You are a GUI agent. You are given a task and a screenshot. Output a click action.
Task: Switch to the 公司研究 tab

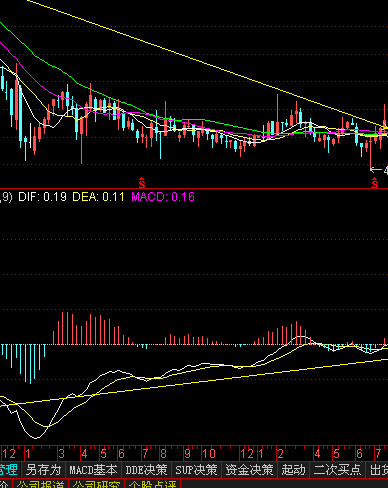point(96,484)
